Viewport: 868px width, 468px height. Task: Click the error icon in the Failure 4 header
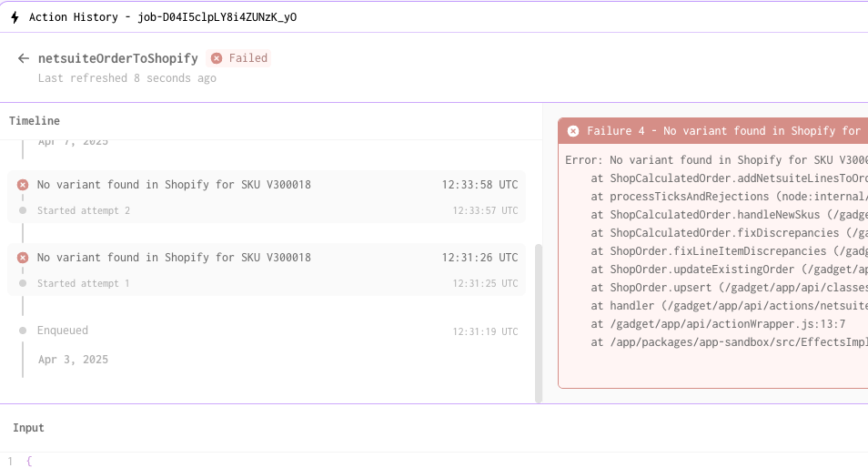573,131
